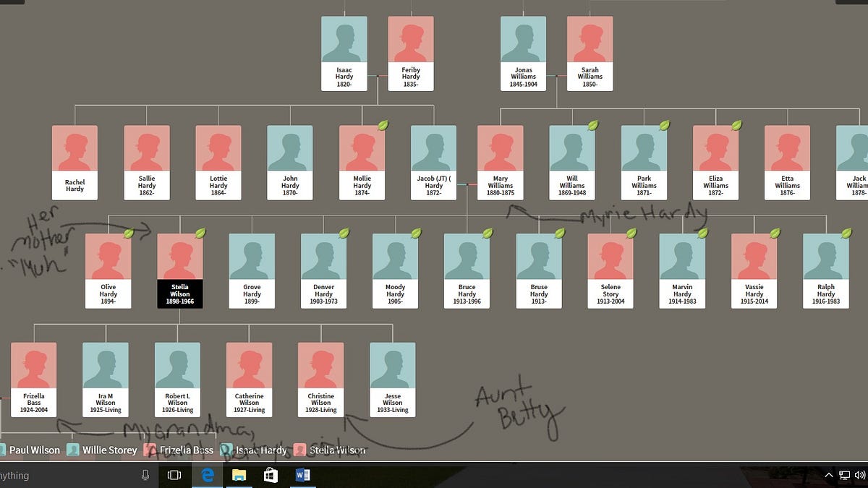Click the leaf hint on Mollie Hardy
The image size is (868, 488).
(383, 125)
